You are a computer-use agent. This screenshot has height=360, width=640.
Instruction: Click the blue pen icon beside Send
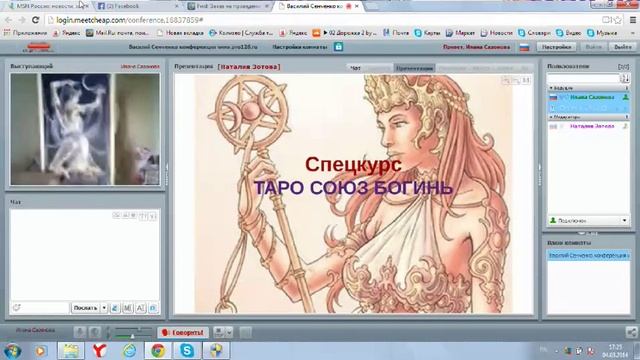[x=115, y=308]
